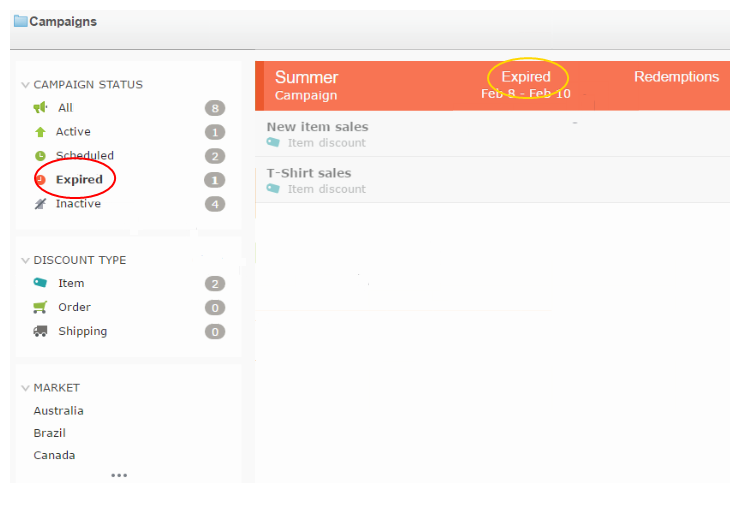Viewport: 740px width, 506px height.
Task: Click the Order shopping cart icon
Action: click(x=40, y=308)
